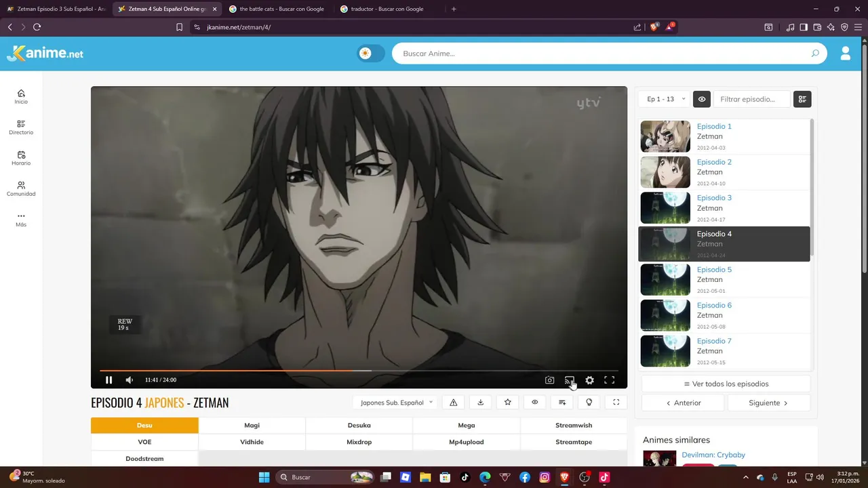
Task: Click the Filtrar episodio input field
Action: [752, 99]
